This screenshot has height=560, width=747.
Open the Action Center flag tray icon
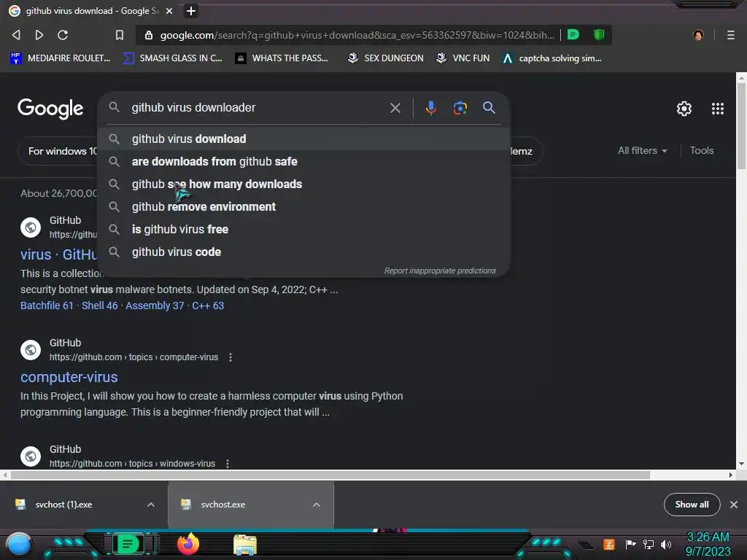point(630,544)
